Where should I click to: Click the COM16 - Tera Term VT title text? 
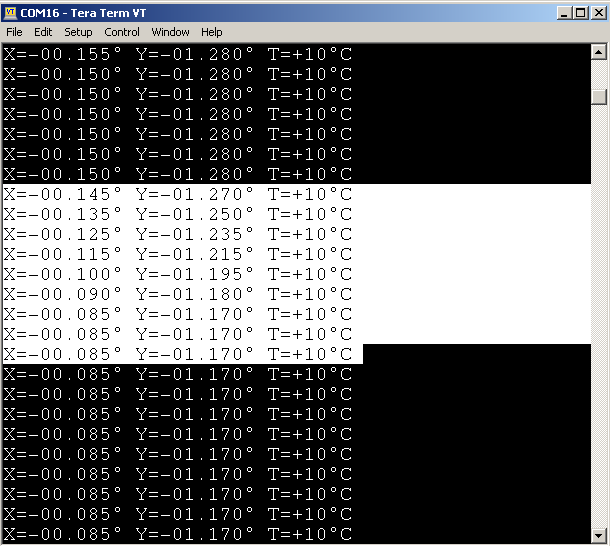coord(83,13)
